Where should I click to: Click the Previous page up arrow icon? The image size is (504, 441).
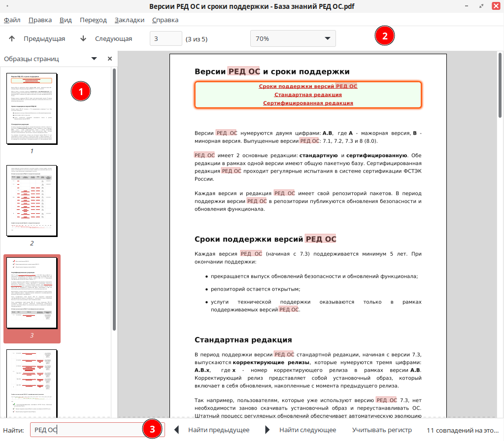coord(12,38)
